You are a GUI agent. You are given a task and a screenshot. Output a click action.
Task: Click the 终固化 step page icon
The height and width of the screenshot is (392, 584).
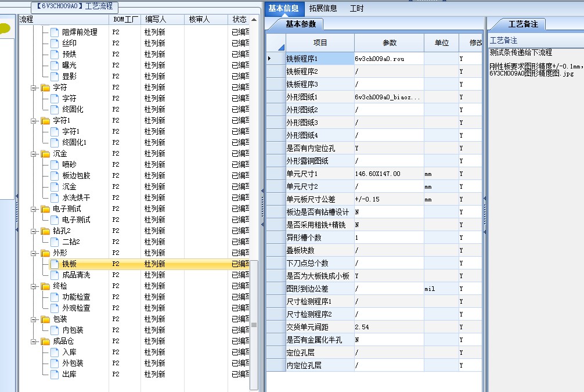(x=55, y=109)
